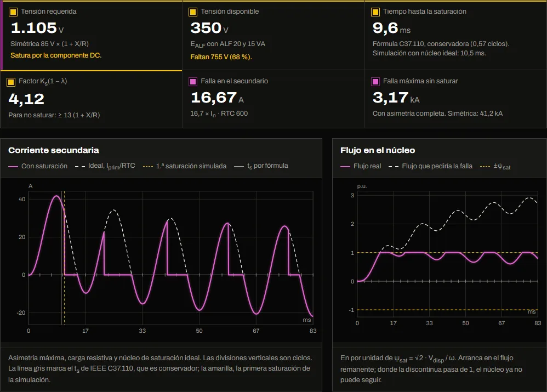
Task: Click the 'Con saturación' legend entry
Action: 38,166
